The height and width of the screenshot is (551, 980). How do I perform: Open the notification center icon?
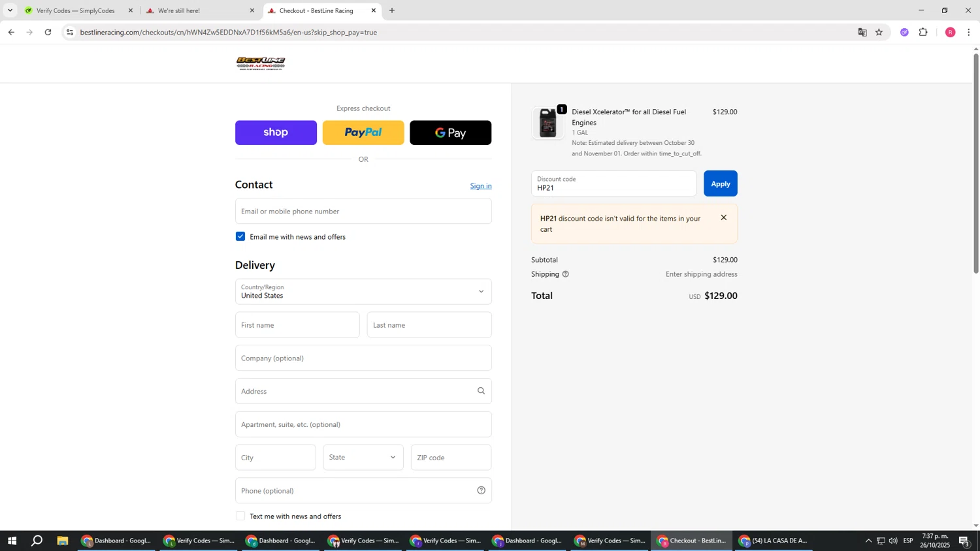(x=964, y=541)
